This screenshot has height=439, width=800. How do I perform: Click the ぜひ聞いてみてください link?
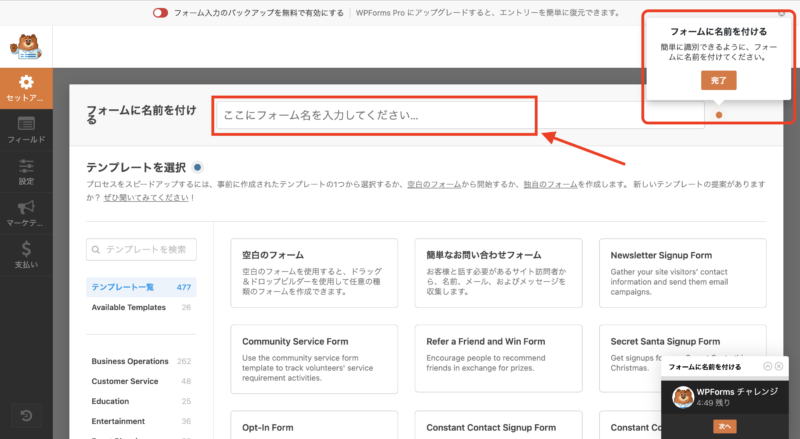click(x=146, y=198)
